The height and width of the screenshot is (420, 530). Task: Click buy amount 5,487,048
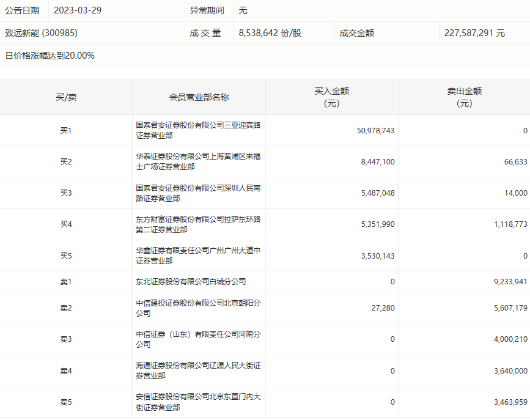(x=378, y=193)
